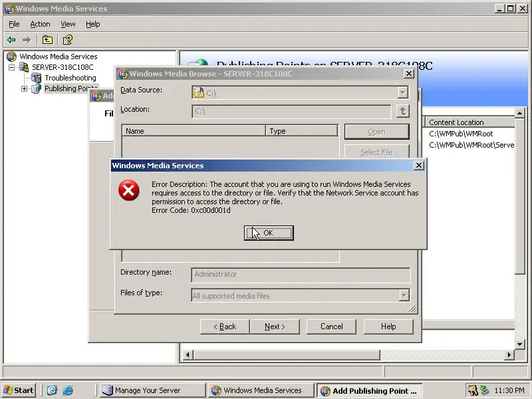The height and width of the screenshot is (399, 532).
Task: Click the Name column header
Action: pos(194,131)
